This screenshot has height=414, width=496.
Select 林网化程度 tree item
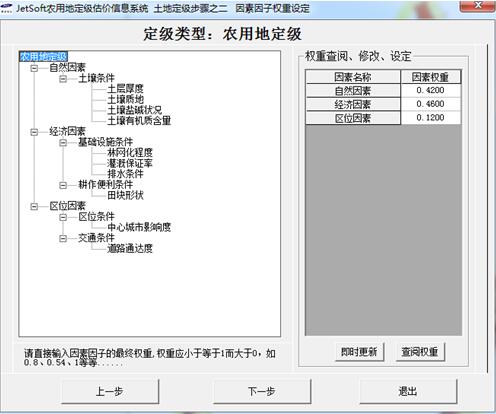130,153
